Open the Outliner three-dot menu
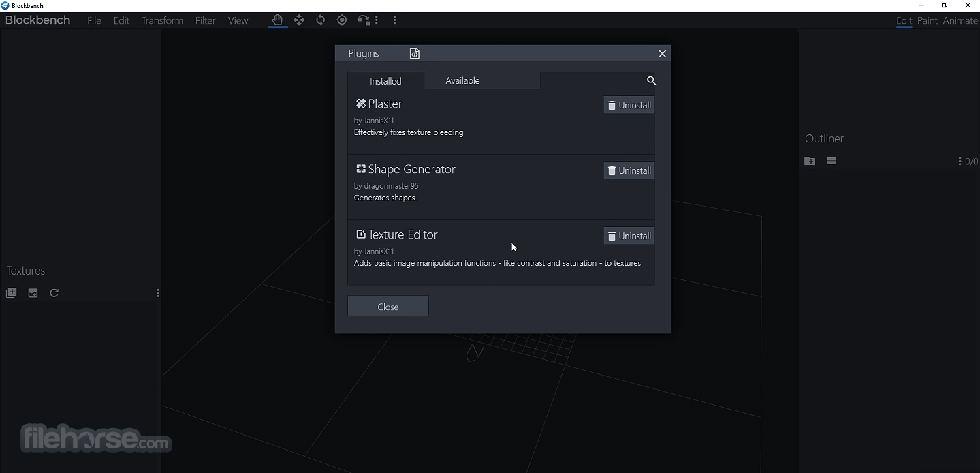This screenshot has height=473, width=980. click(x=960, y=162)
